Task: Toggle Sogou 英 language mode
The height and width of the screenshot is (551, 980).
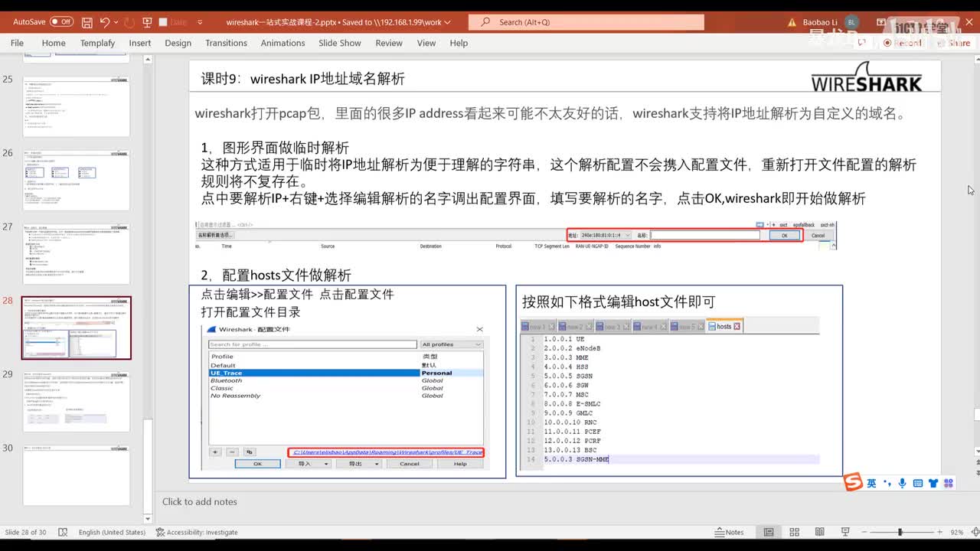Action: point(871,482)
